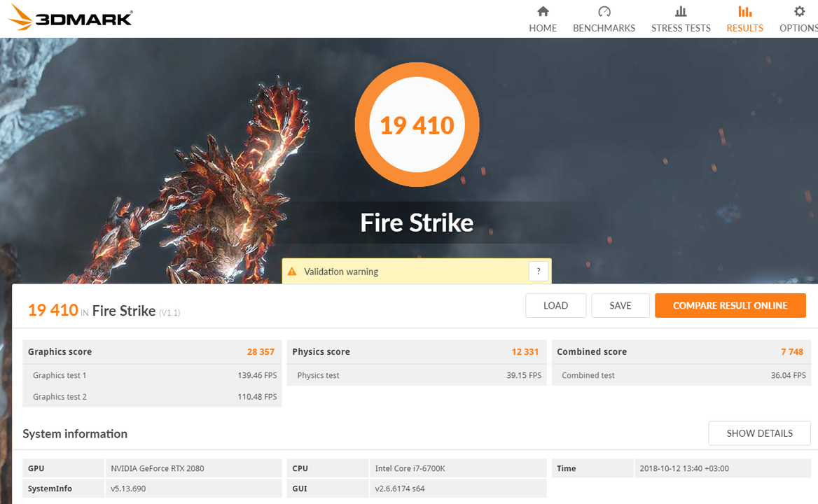Click the LOAD button
Image resolution: width=818 pixels, height=504 pixels.
coord(555,305)
